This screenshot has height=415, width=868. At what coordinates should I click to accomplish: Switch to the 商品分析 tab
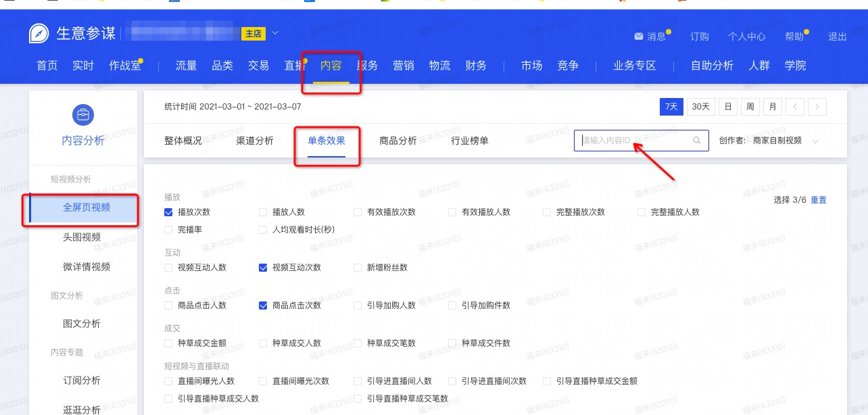(x=398, y=141)
